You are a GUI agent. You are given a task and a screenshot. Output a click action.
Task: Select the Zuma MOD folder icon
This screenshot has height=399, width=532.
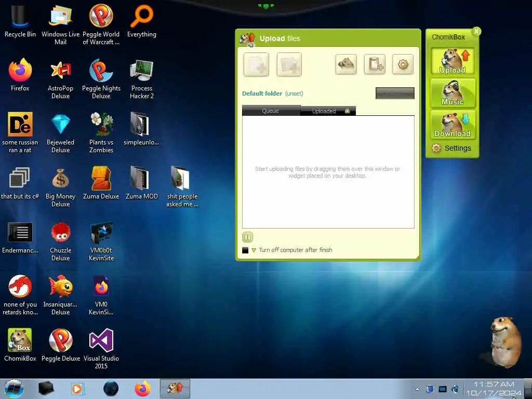click(141, 183)
